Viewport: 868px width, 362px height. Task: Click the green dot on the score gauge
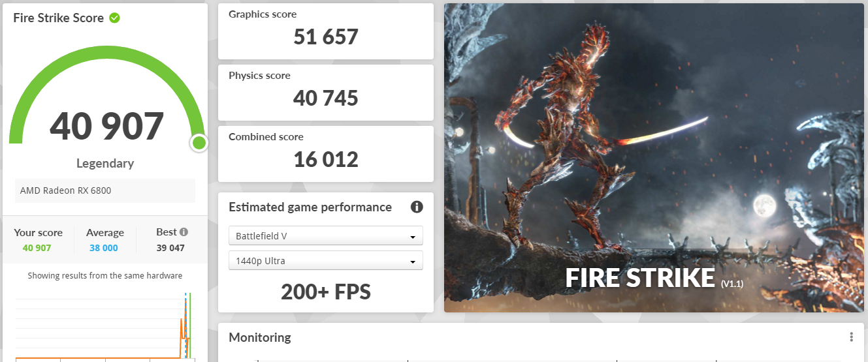click(x=199, y=143)
